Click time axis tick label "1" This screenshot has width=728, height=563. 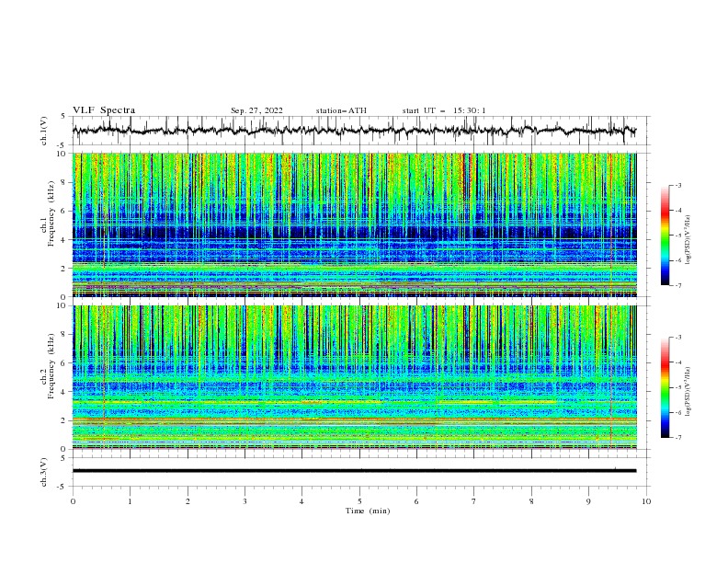point(130,501)
